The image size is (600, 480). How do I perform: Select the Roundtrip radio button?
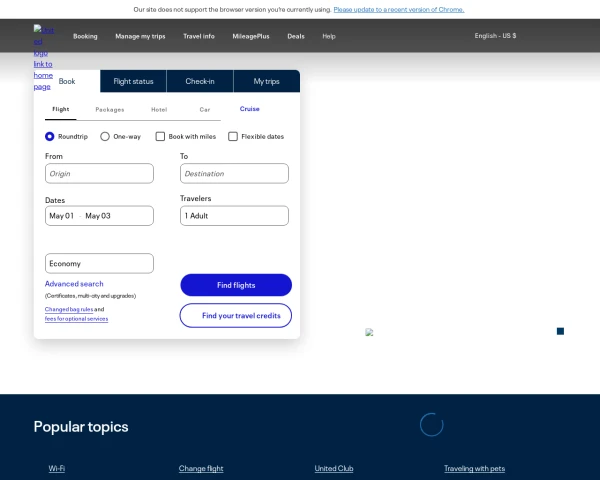pos(50,136)
